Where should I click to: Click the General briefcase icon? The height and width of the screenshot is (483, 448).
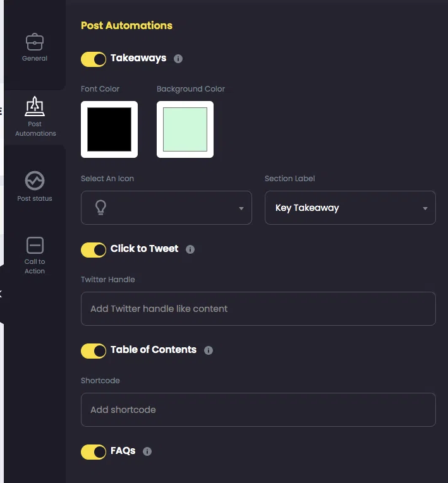[x=35, y=42]
